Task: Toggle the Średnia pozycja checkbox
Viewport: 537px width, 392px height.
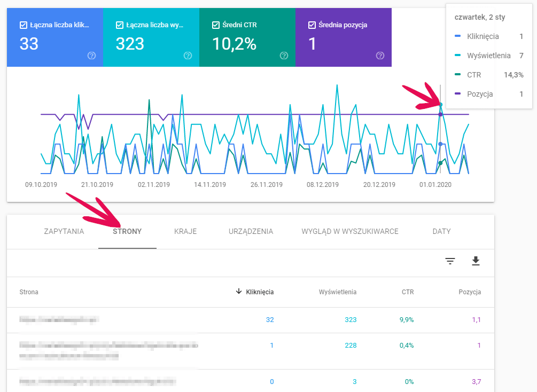Action: (x=312, y=25)
